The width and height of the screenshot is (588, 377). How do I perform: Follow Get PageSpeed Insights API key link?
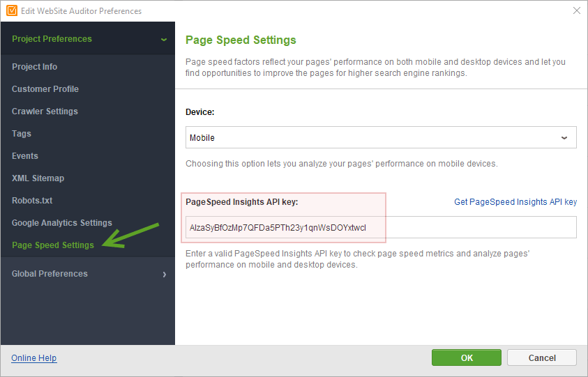point(515,202)
